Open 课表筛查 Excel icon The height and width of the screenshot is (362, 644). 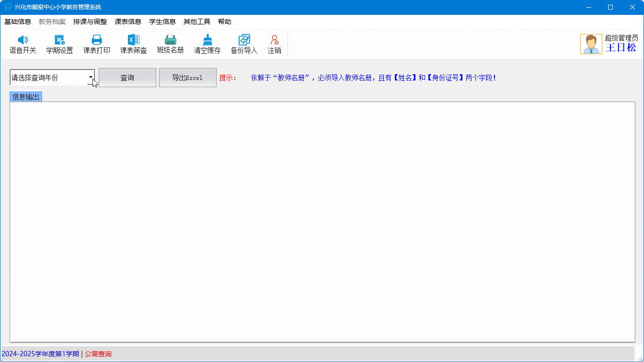coord(133,40)
